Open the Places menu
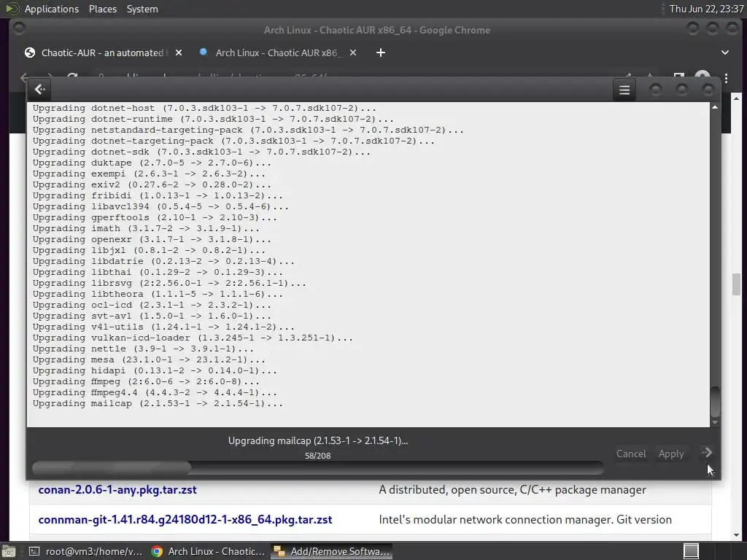Image resolution: width=747 pixels, height=560 pixels. pyautogui.click(x=103, y=9)
